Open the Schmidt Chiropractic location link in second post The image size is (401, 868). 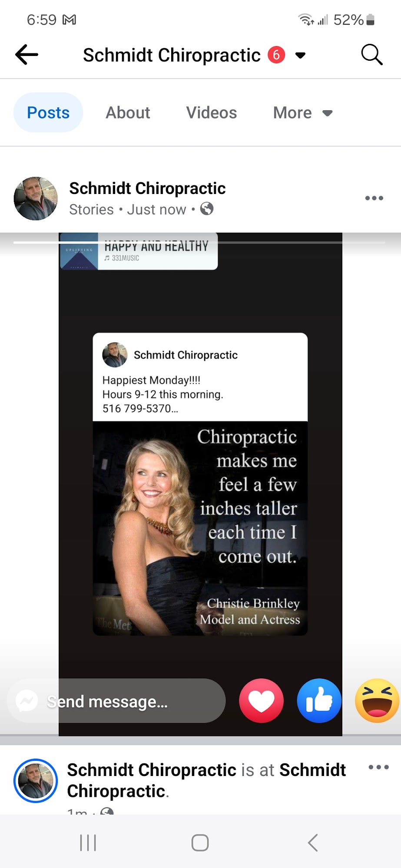click(x=206, y=780)
